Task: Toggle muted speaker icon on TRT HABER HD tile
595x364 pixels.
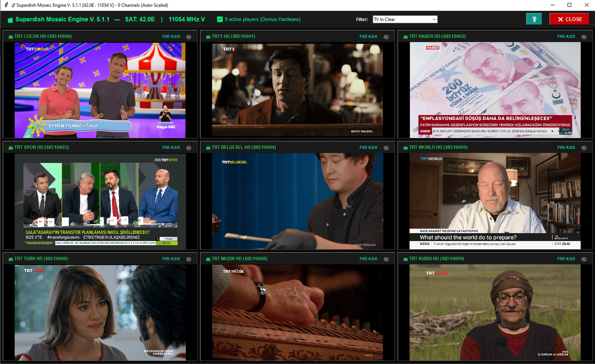Action: [583, 37]
